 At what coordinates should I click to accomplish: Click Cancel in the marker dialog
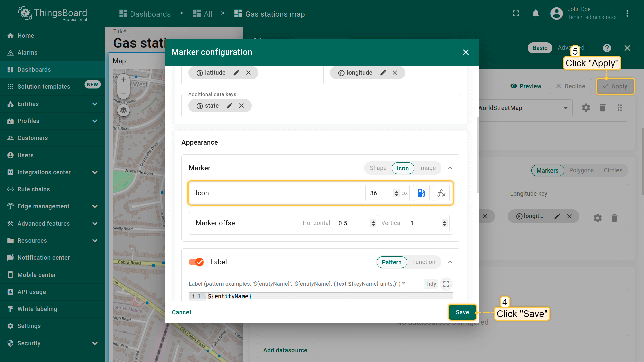point(181,312)
